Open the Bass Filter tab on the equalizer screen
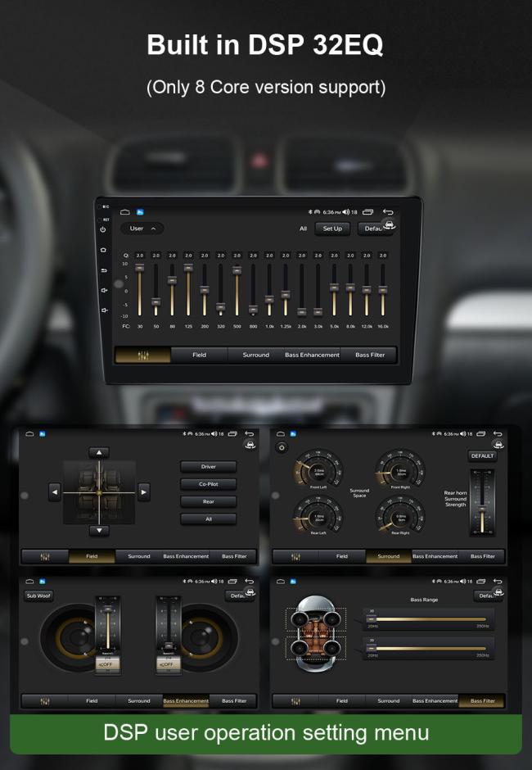The width and height of the screenshot is (532, 770). 370,355
